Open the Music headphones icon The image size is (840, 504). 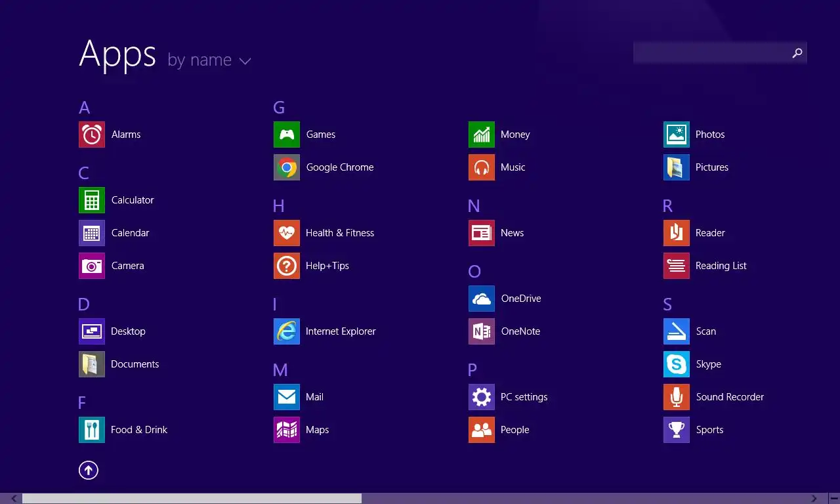pos(482,167)
